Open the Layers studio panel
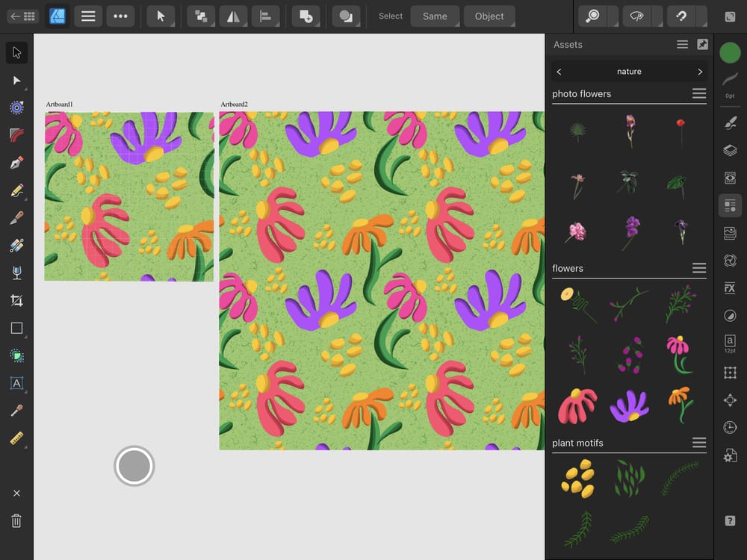This screenshot has width=747, height=560. point(730,150)
